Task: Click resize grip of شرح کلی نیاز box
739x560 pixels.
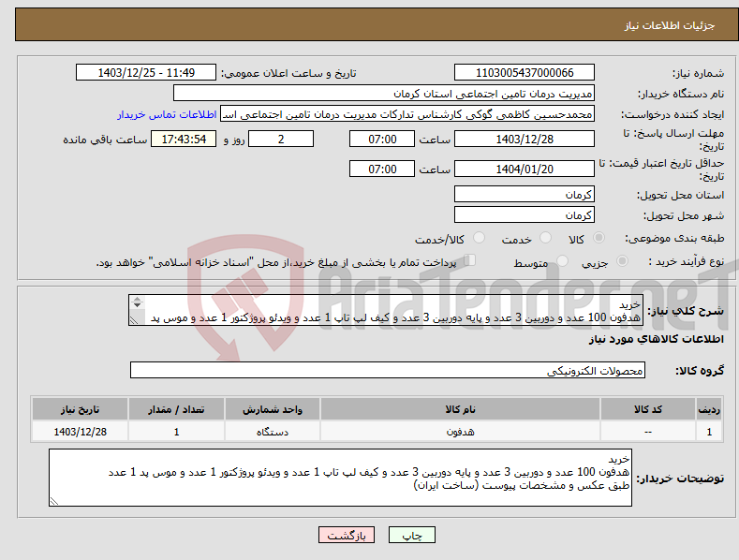Action: (x=134, y=320)
